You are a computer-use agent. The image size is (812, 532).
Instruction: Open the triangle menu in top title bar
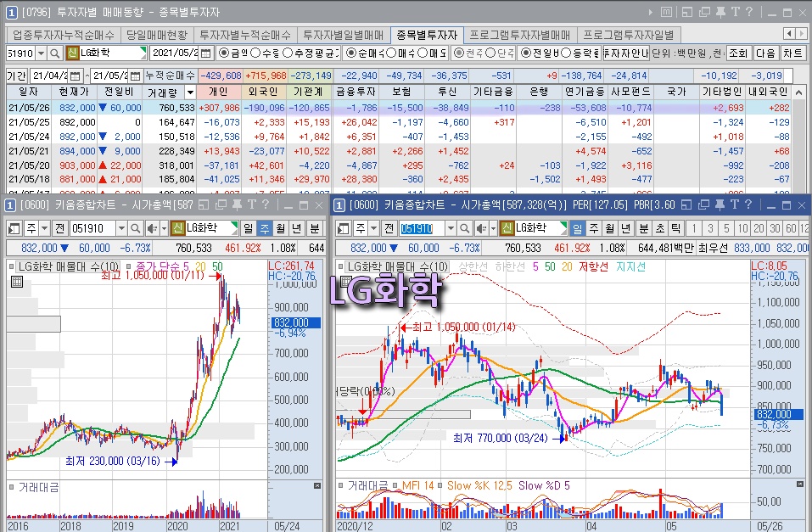651,12
